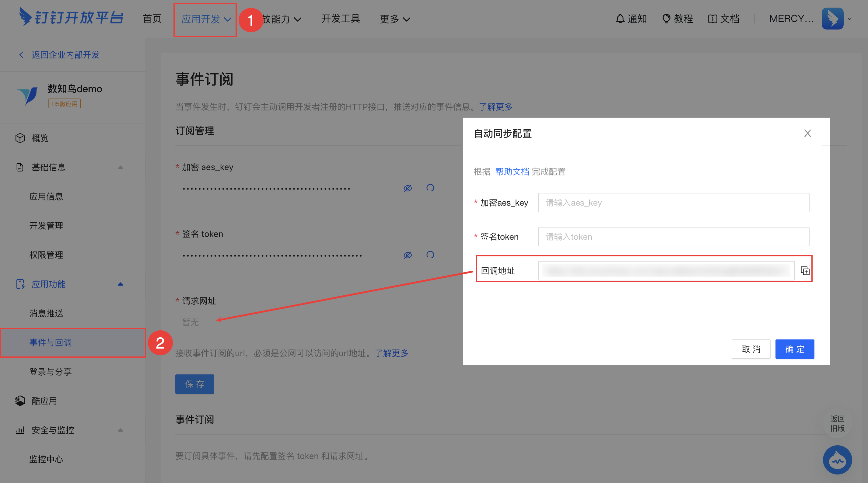Screen dimensions: 868x483
Task: Refresh the 加密 aes_key value
Action: 430,188
